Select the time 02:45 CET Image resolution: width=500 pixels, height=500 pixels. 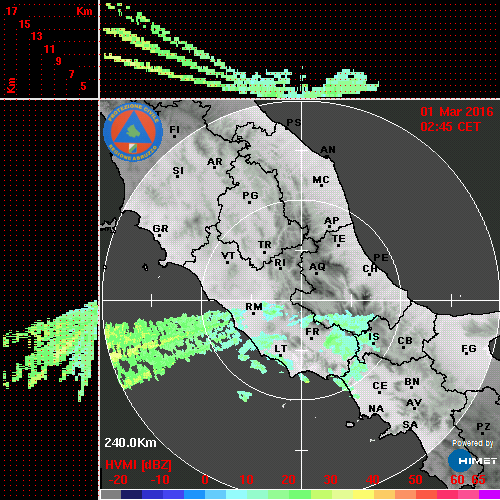pos(450,127)
